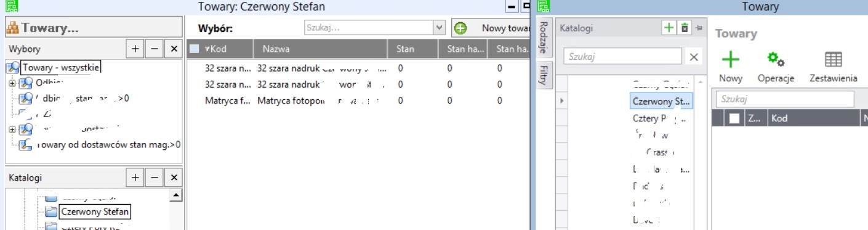Remove selection using Wybory minus button
868x230 pixels.
tap(155, 49)
